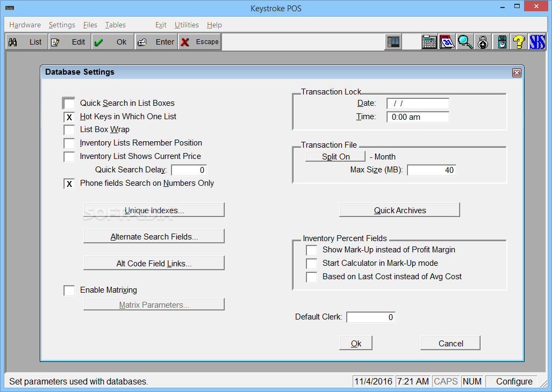Click the green checkmark Ok toolbar button
This screenshot has height=392, width=552.
click(112, 42)
